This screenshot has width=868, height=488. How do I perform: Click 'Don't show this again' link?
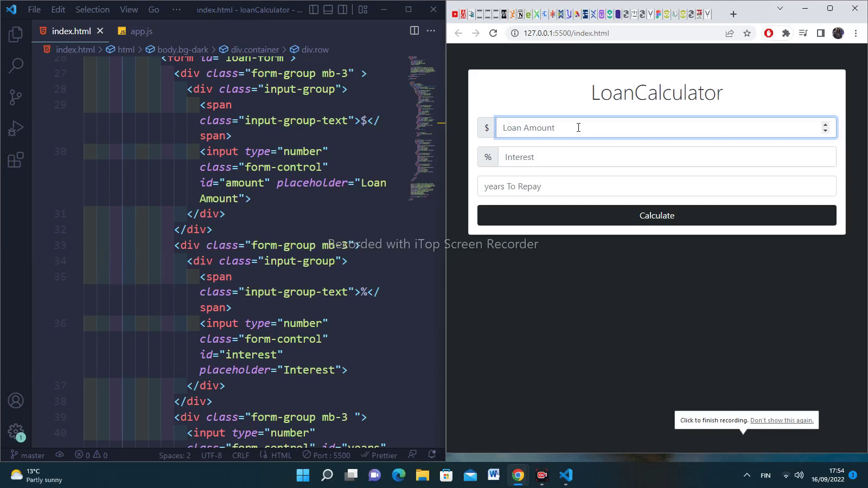[x=782, y=420]
